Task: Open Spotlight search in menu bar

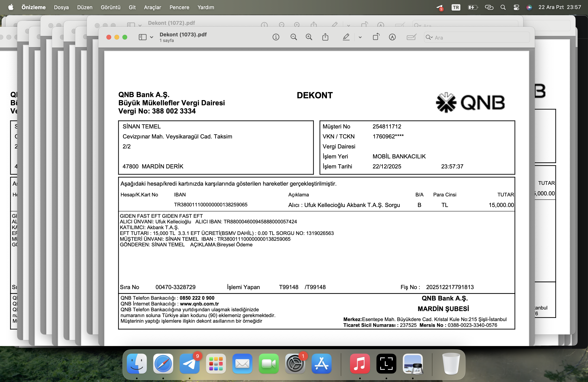Action: click(x=503, y=7)
